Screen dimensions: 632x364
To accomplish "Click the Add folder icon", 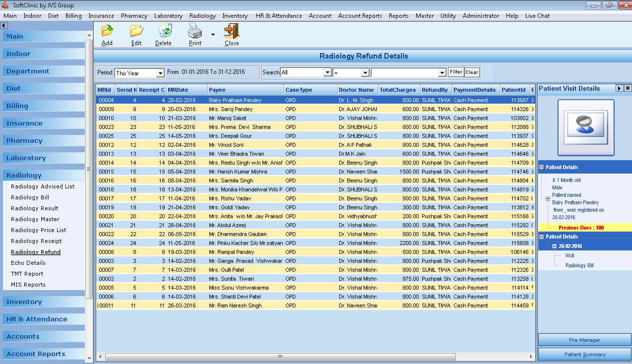I will pyautogui.click(x=107, y=31).
